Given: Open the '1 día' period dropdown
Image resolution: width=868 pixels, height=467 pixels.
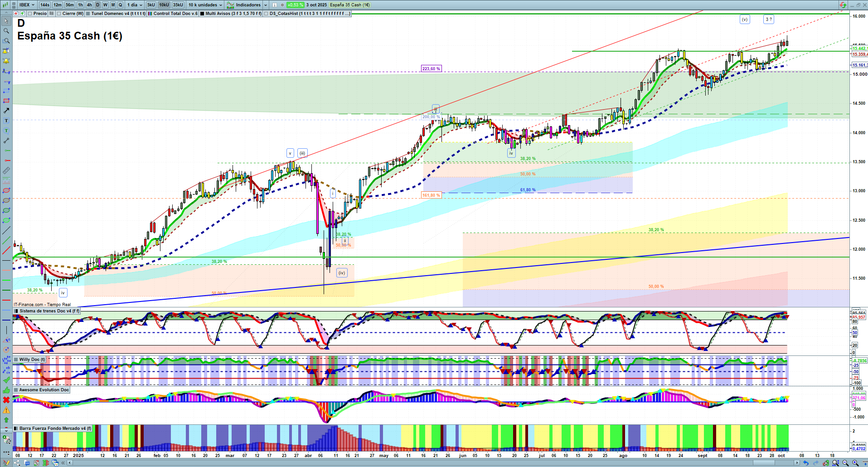Looking at the screenshot, I should pos(134,5).
